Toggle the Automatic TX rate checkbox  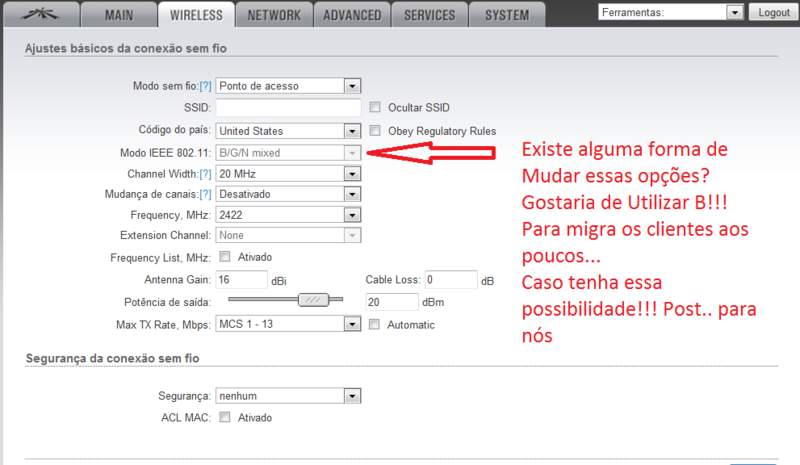tap(374, 324)
